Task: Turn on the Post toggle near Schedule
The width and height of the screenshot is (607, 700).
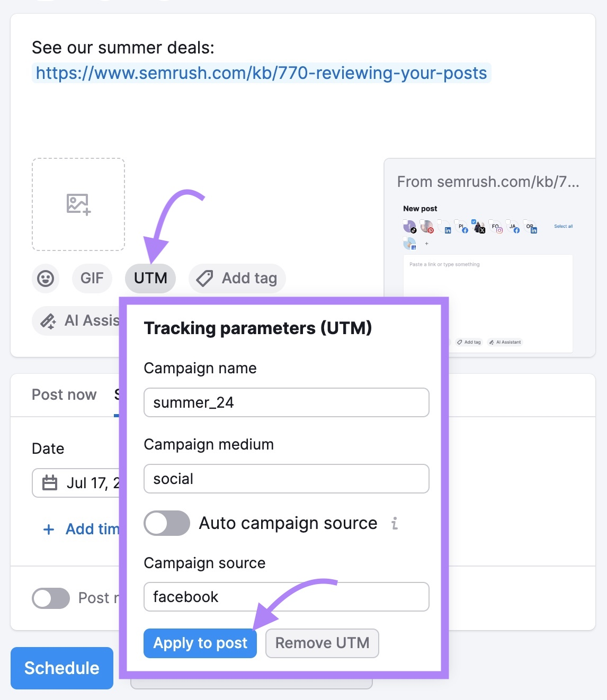Action: coord(50,598)
